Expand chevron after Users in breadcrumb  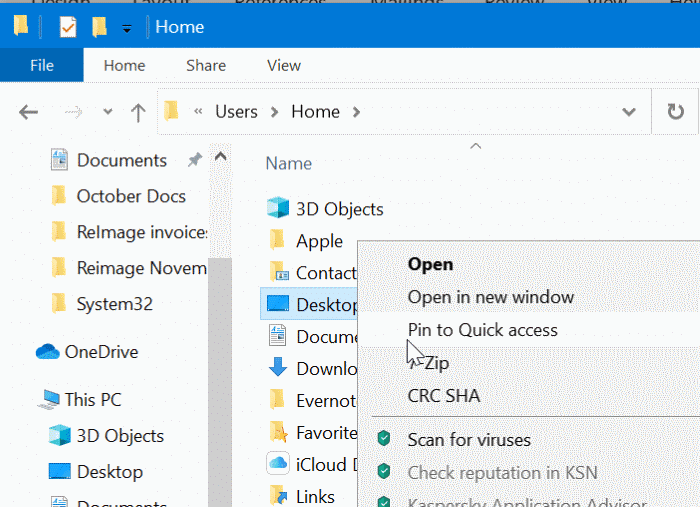(x=275, y=112)
